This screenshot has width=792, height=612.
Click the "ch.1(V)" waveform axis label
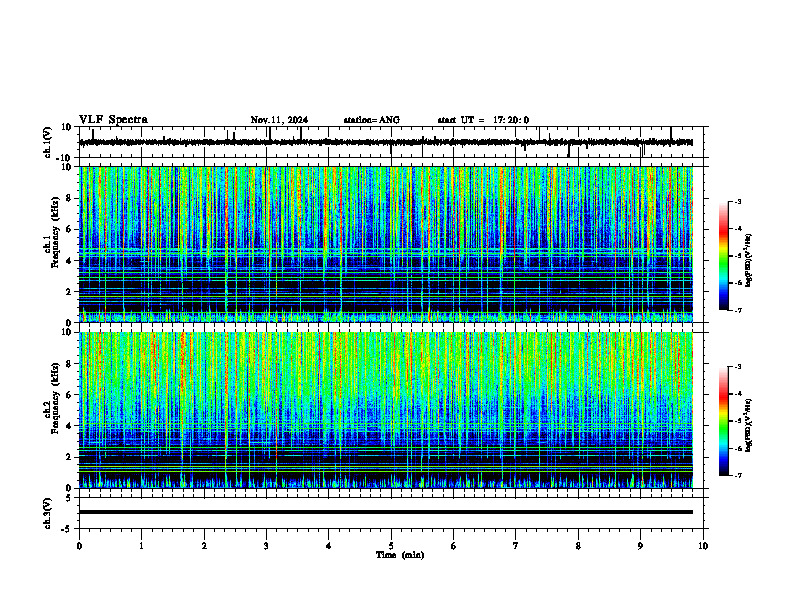tap(47, 142)
